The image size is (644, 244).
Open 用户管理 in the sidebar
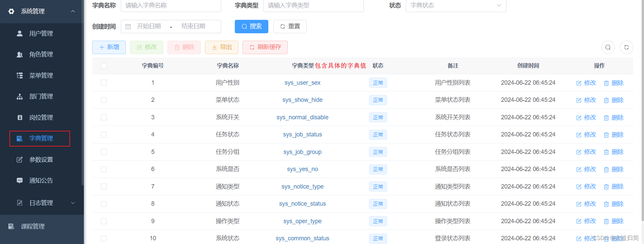[x=41, y=33]
